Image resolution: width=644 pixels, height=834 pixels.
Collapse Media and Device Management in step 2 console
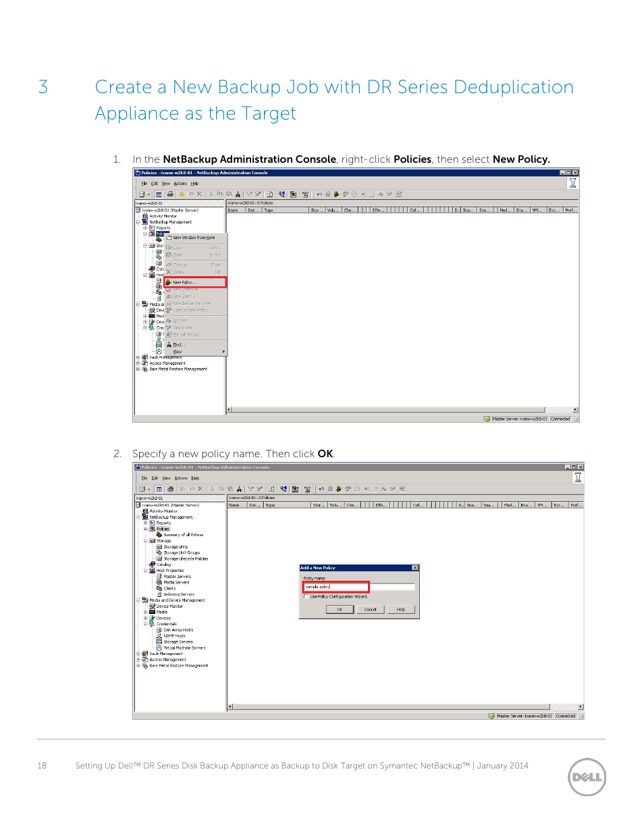click(x=138, y=600)
